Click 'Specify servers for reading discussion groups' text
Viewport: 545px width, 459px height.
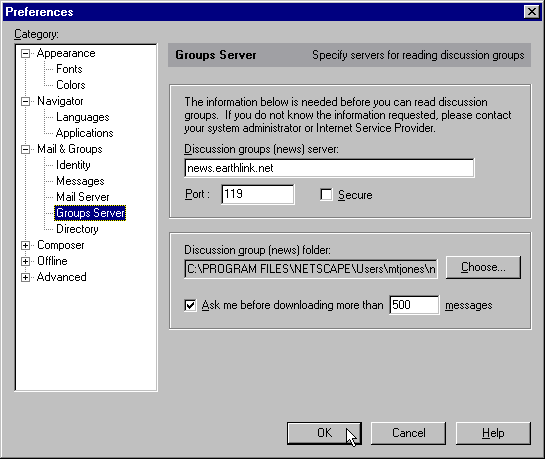pos(418,55)
